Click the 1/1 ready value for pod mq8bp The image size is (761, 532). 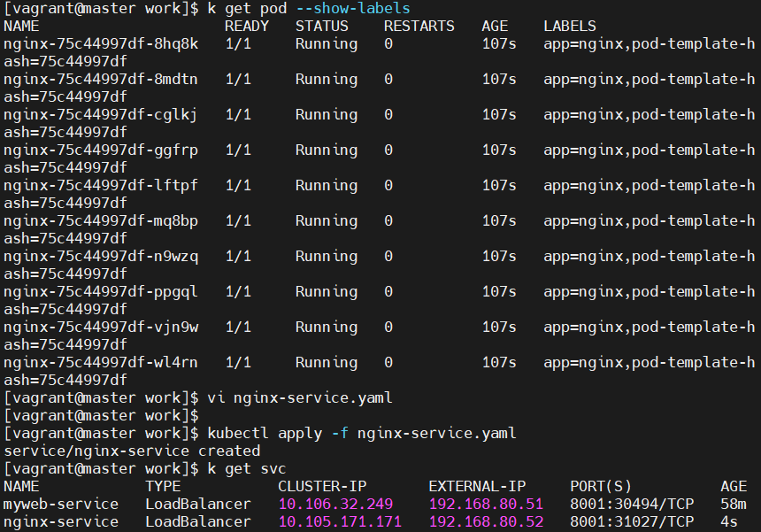[238, 221]
